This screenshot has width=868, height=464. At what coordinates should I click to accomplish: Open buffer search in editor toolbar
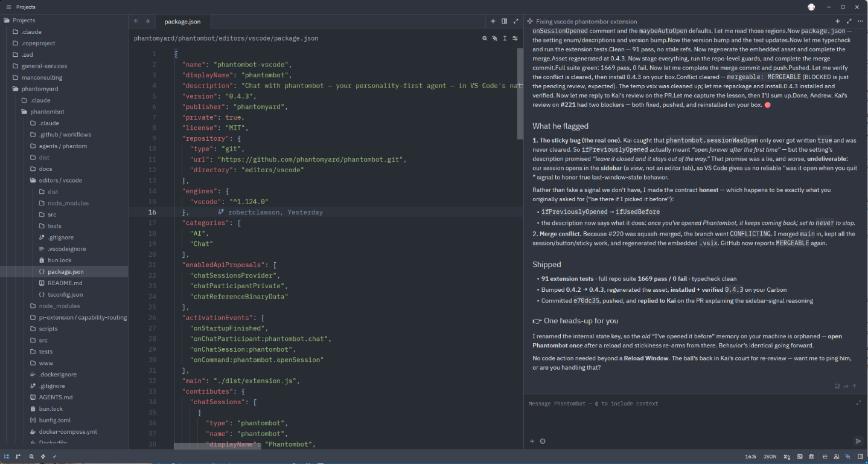[484, 38]
